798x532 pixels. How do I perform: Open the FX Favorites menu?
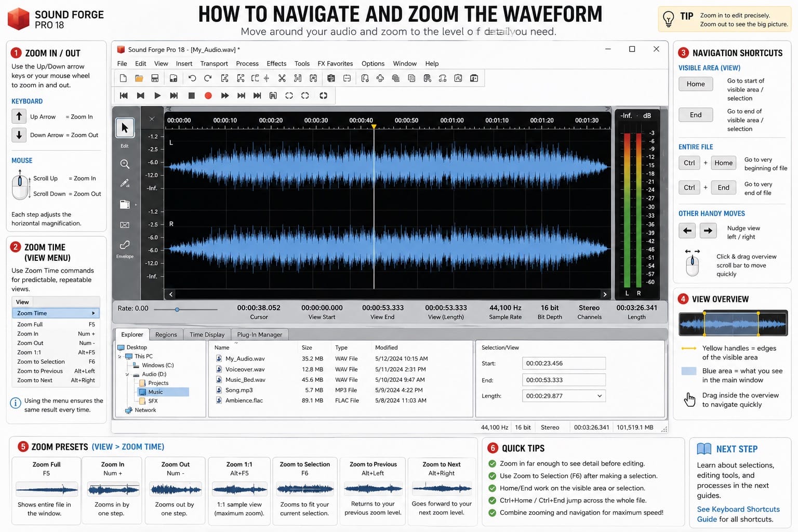[335, 63]
